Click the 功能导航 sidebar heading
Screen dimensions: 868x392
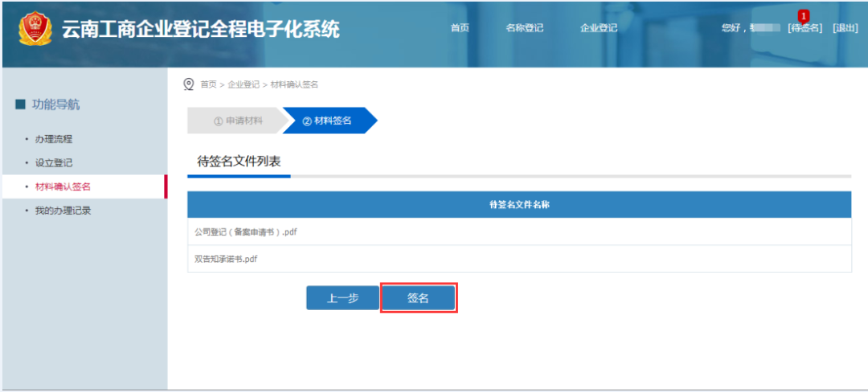(x=55, y=104)
